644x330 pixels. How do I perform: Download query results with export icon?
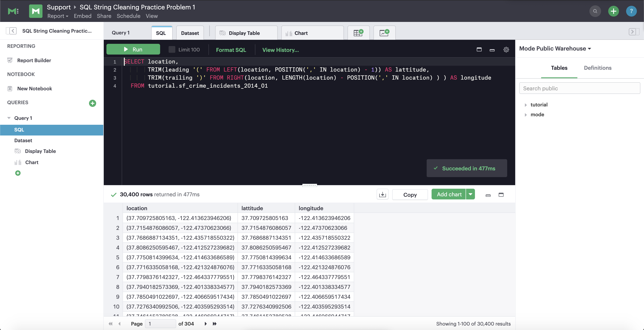(x=383, y=195)
